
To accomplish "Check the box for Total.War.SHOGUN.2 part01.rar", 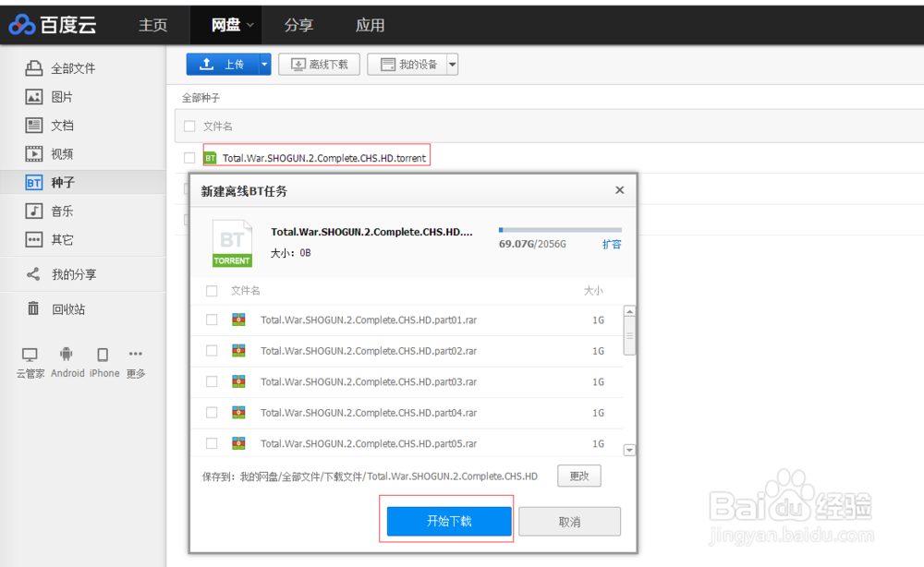I will click(x=211, y=320).
